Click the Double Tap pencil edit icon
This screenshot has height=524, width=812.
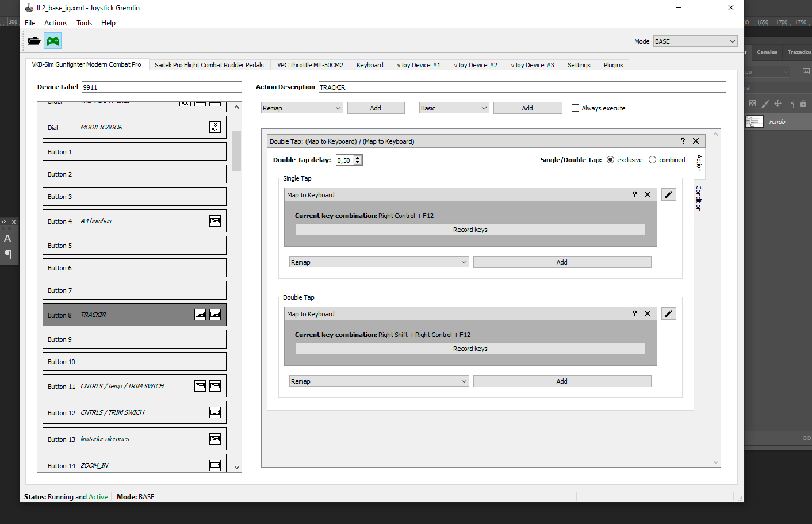tap(668, 313)
